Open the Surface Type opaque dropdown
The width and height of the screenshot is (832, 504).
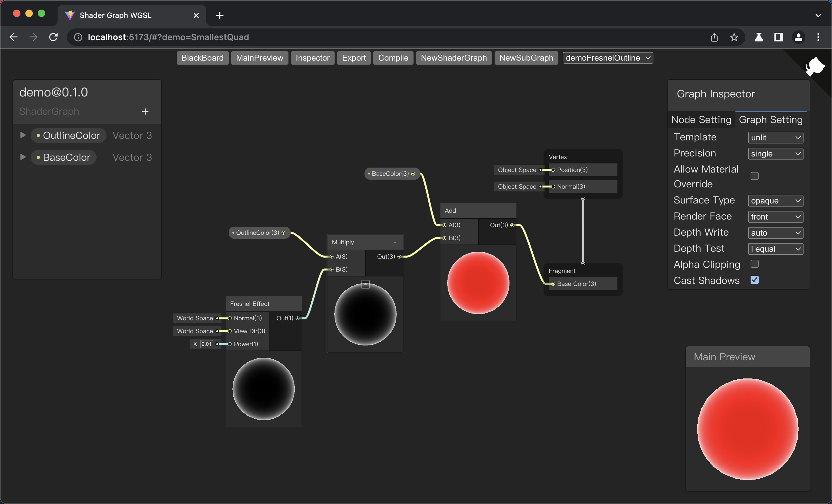pyautogui.click(x=775, y=201)
